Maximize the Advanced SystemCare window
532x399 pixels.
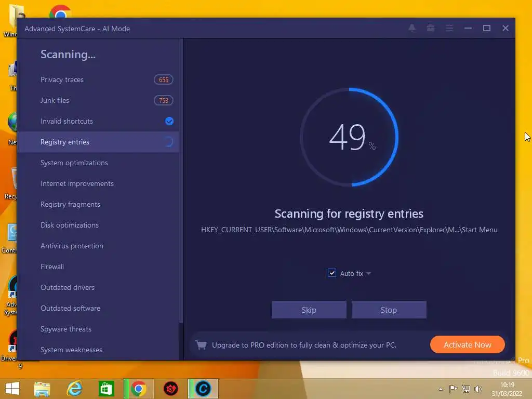point(486,28)
